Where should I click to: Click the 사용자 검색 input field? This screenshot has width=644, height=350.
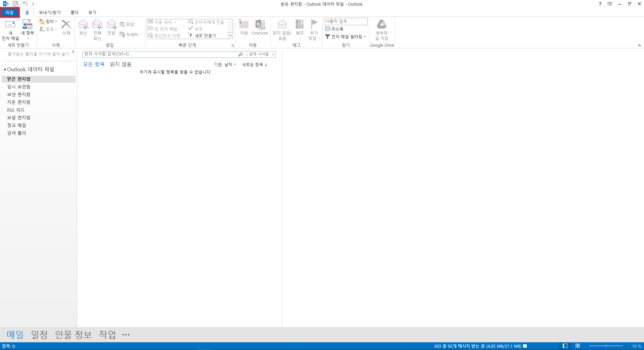[x=346, y=21]
